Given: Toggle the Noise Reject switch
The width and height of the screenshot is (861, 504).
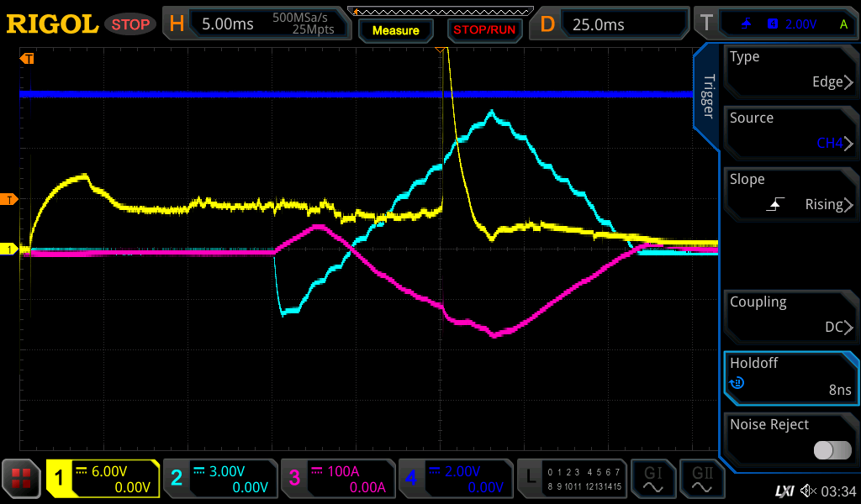Looking at the screenshot, I should [x=832, y=450].
